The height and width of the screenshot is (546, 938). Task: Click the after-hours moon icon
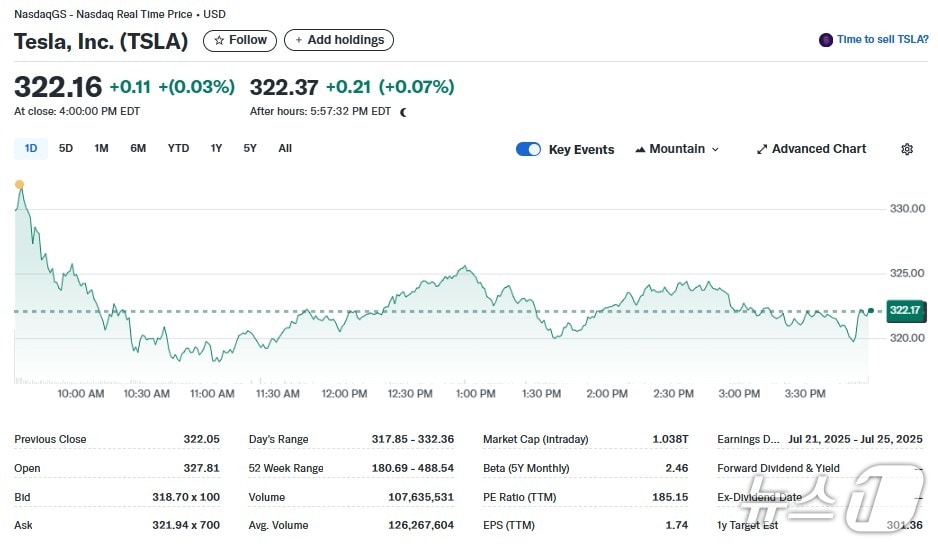click(404, 112)
